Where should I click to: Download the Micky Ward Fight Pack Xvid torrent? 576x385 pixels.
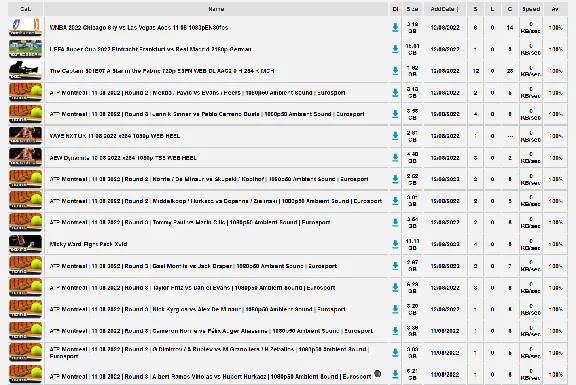pos(395,244)
